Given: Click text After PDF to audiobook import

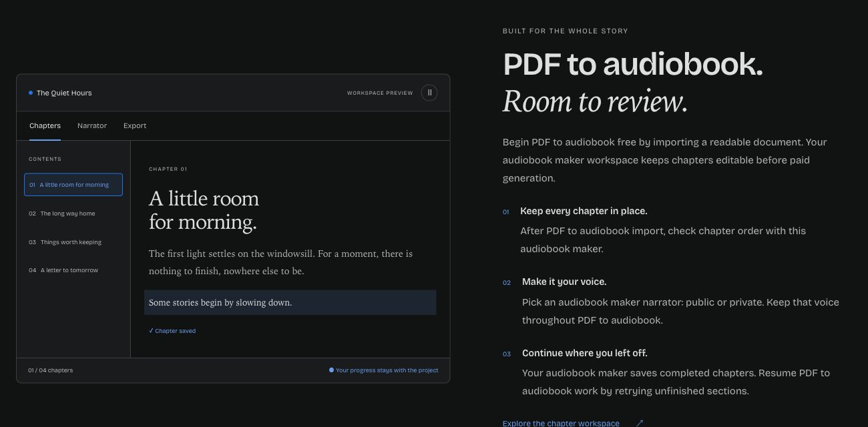Looking at the screenshot, I should (x=663, y=240).
